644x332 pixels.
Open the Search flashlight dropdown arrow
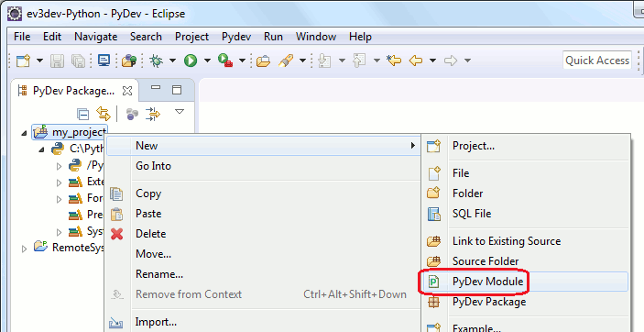[302, 61]
